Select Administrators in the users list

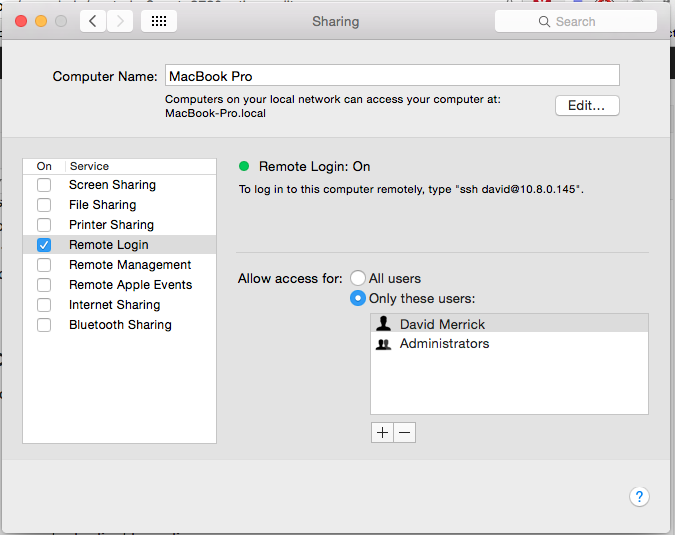click(509, 343)
